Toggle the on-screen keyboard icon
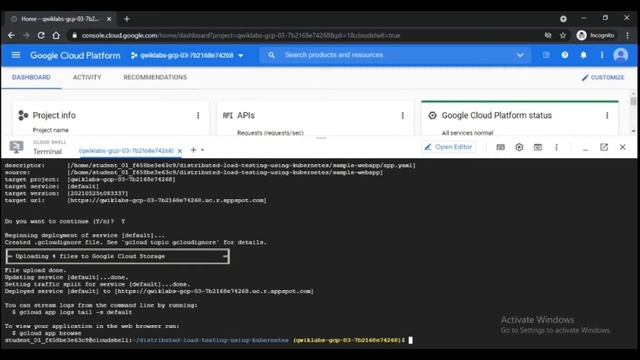The image size is (640, 360). click(x=500, y=147)
